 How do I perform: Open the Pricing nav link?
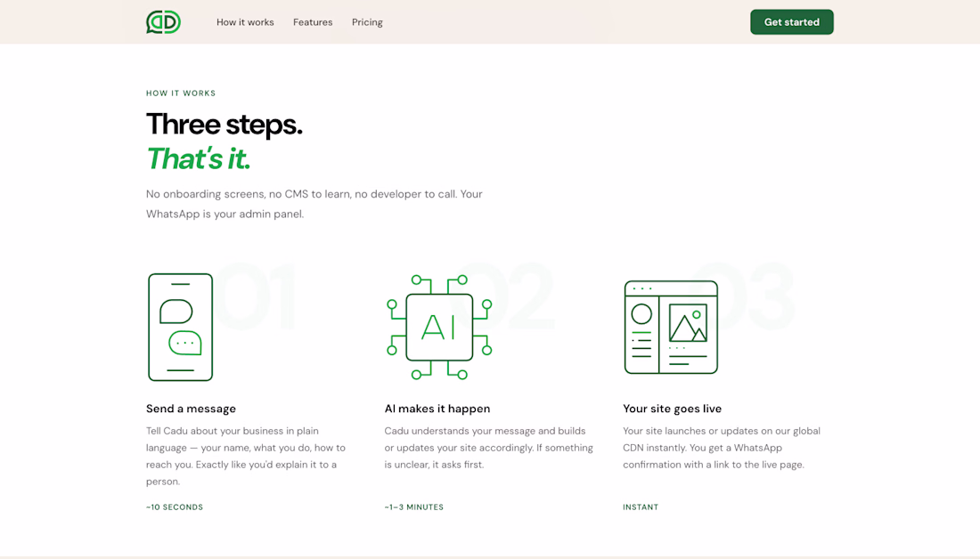coord(367,22)
